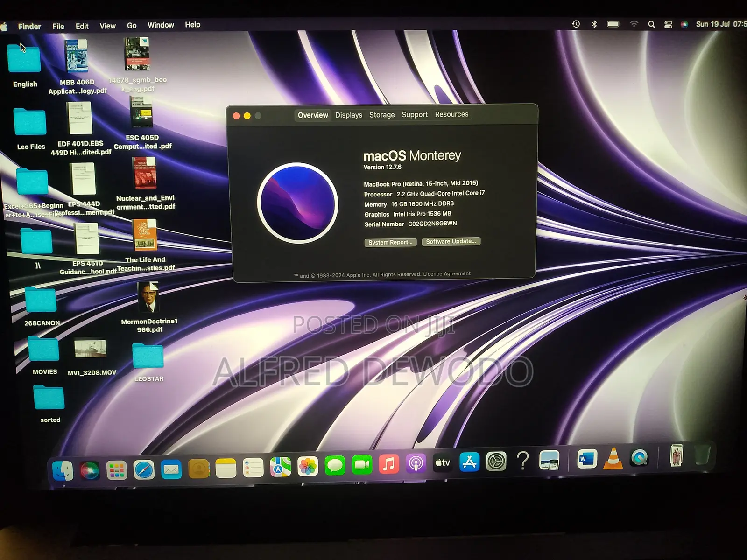Select the MVI_3208.MOV video file

tap(91, 357)
